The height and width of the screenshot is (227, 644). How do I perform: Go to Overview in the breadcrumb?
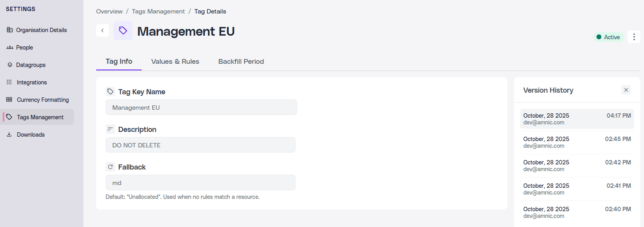109,11
